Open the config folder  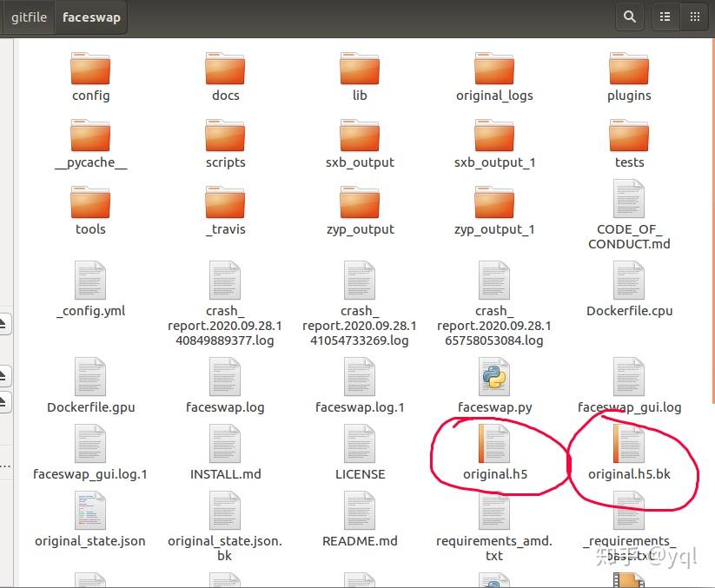90,69
